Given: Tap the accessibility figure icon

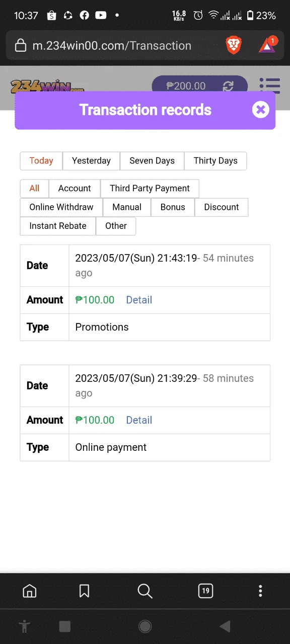Looking at the screenshot, I should [x=24, y=626].
